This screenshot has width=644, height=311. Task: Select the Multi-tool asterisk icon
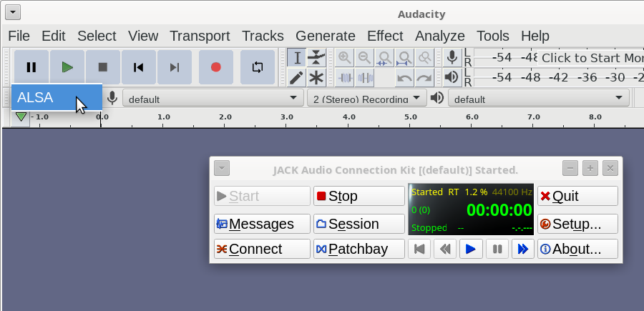click(316, 77)
